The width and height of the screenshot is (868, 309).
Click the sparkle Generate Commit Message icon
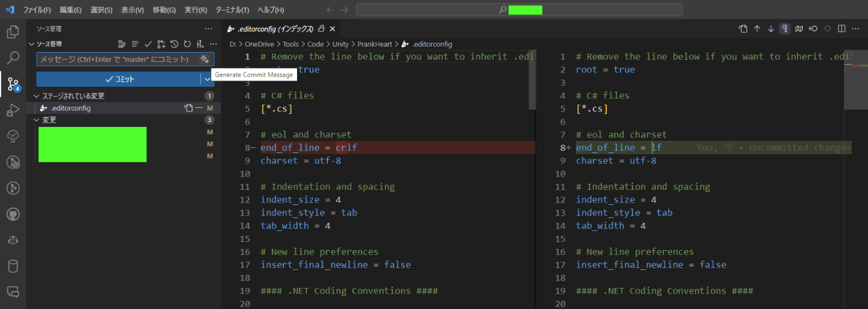coord(205,59)
